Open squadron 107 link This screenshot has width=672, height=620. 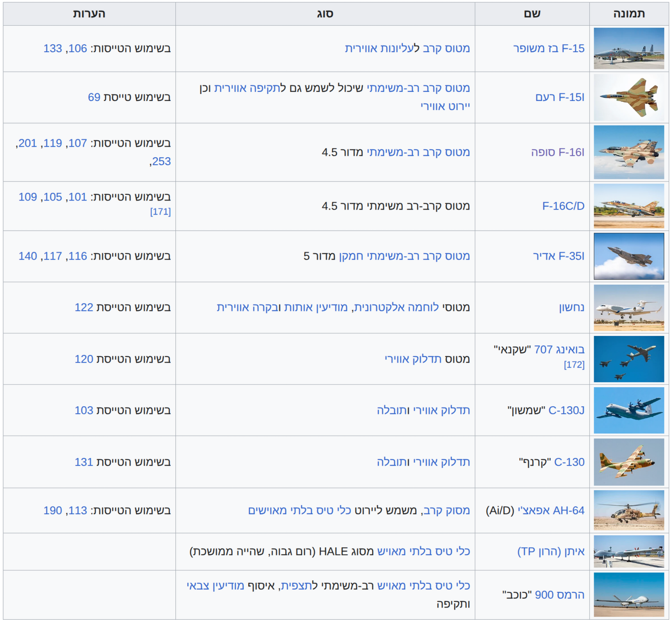pos(78,143)
